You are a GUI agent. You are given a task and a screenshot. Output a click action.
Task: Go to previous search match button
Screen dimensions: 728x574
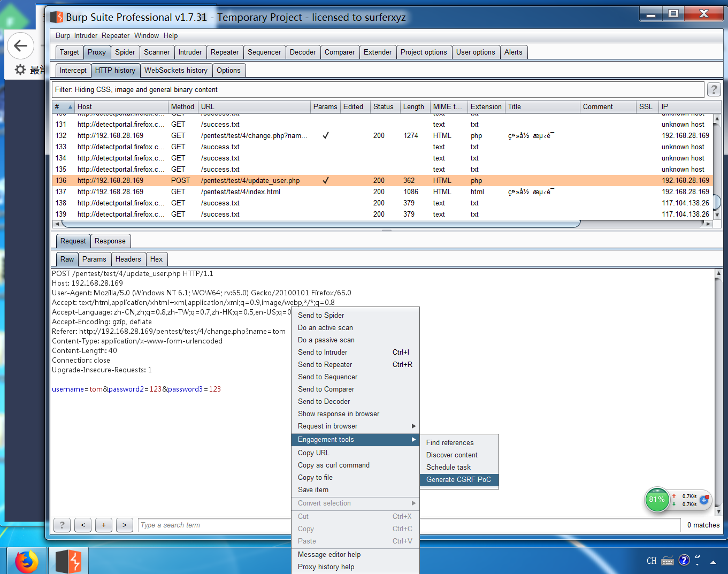[x=83, y=525]
